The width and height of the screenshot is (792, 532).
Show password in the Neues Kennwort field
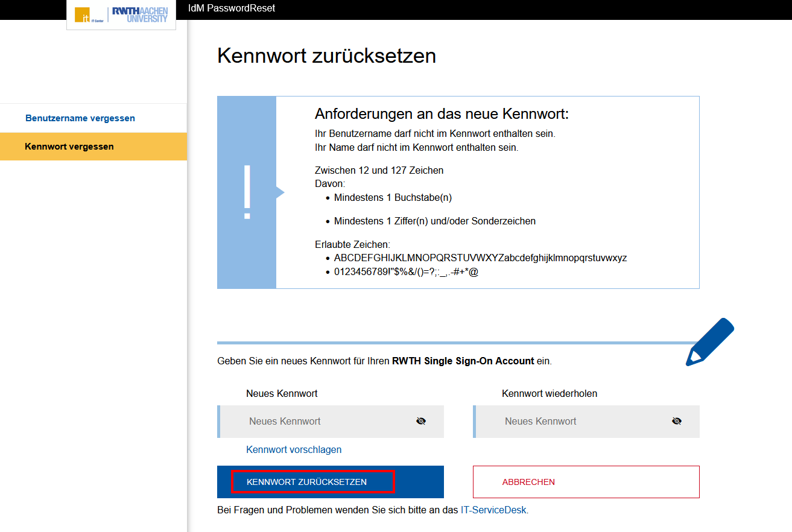421,420
